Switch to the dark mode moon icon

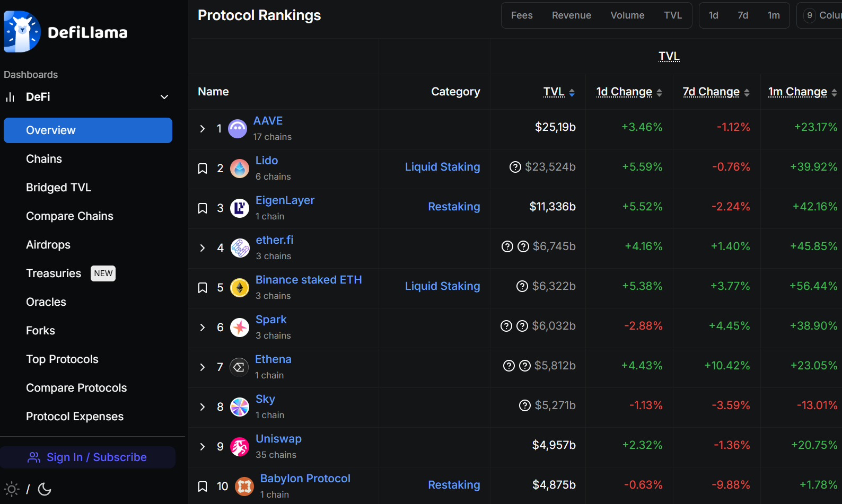point(45,489)
